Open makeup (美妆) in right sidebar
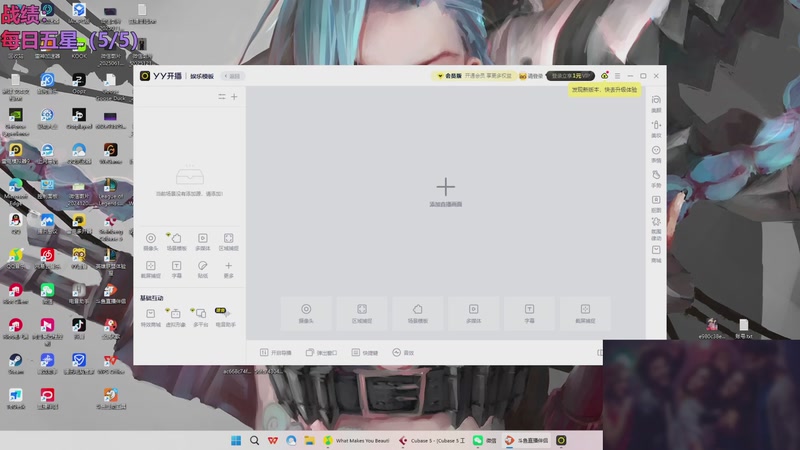800x450 pixels. coord(656,129)
